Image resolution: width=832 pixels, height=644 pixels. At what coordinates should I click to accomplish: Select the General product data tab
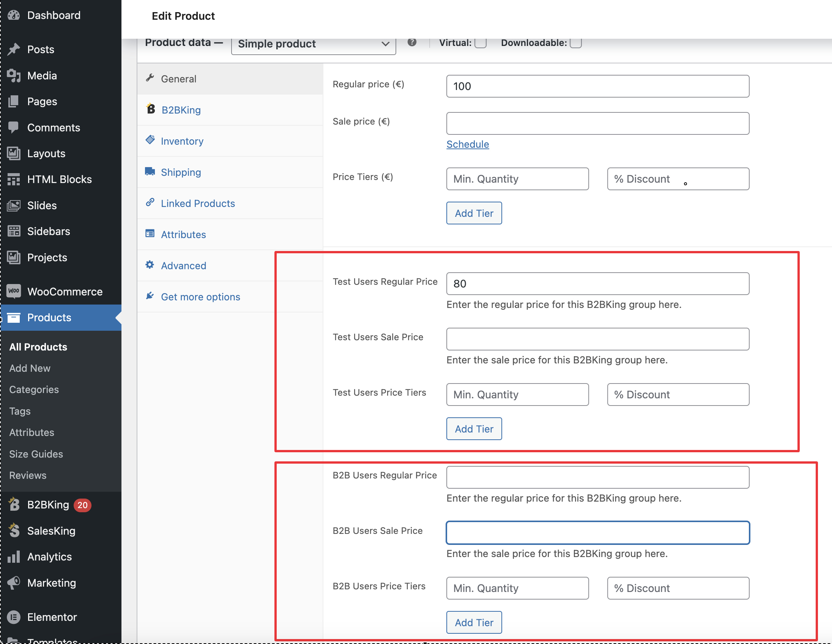230,79
